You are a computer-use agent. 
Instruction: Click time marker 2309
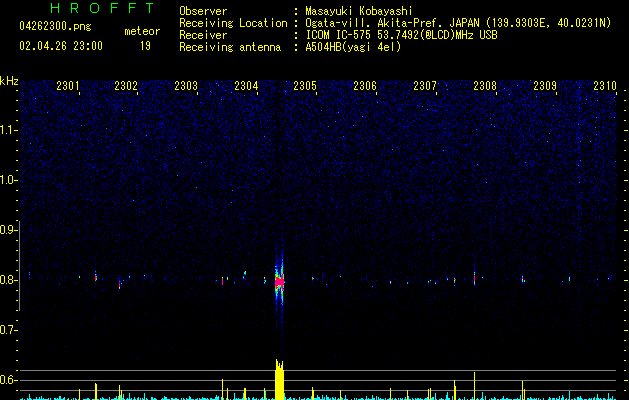[545, 86]
